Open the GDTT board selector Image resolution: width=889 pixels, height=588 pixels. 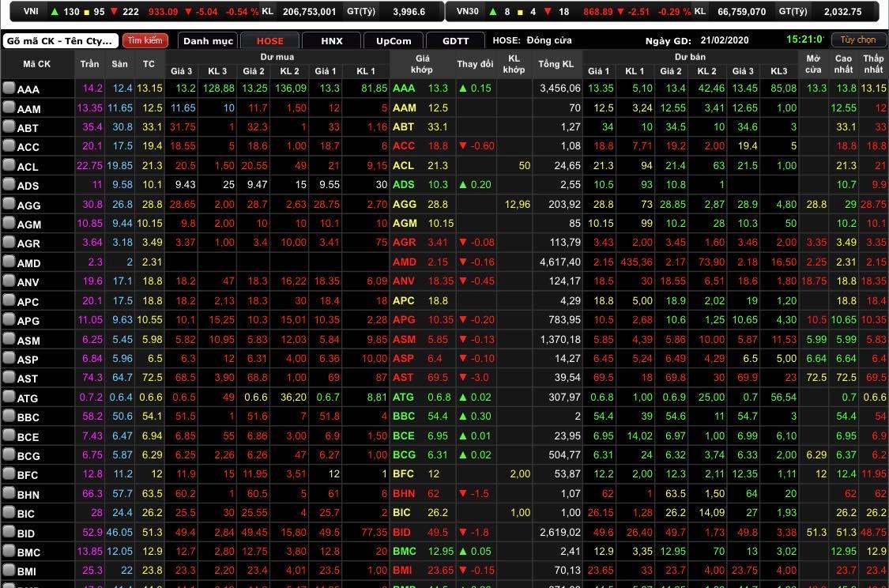tap(455, 41)
